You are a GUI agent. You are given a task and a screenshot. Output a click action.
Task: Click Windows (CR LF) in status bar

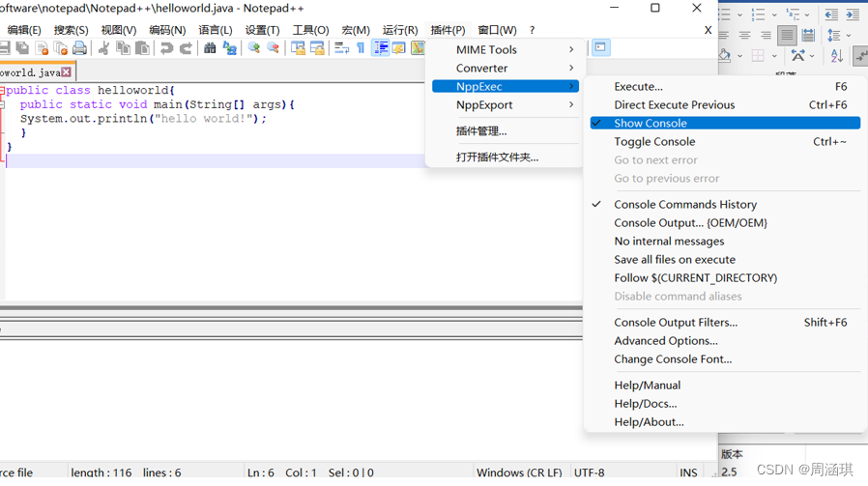tap(519, 472)
